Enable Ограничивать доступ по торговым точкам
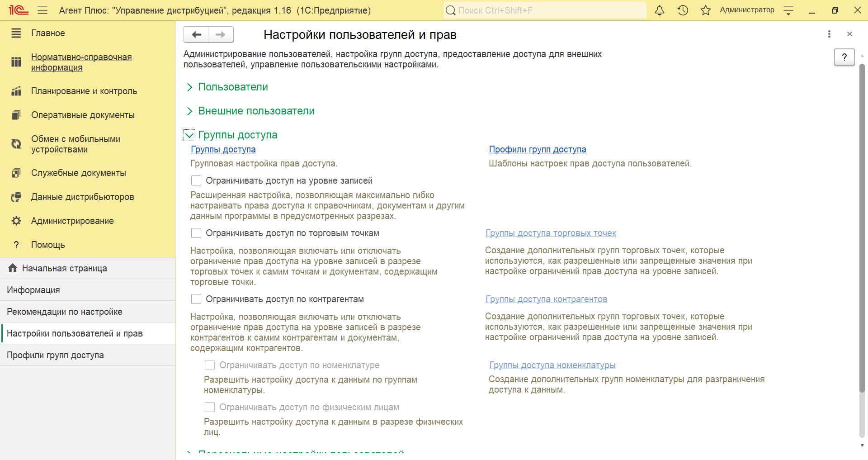The width and height of the screenshot is (868, 460). pyautogui.click(x=196, y=233)
